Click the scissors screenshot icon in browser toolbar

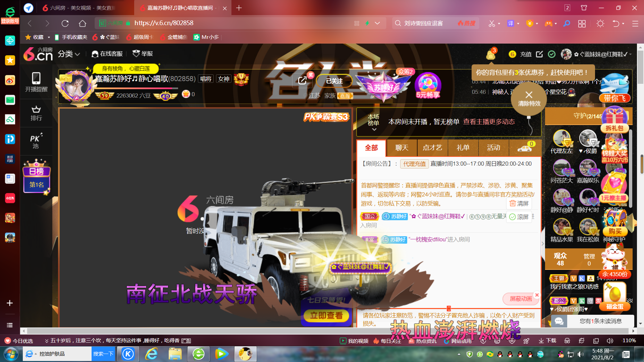[492, 23]
